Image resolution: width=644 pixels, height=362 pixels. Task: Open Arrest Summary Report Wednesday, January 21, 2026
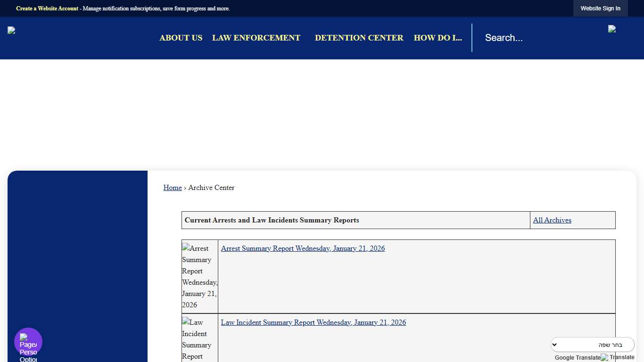(x=303, y=248)
